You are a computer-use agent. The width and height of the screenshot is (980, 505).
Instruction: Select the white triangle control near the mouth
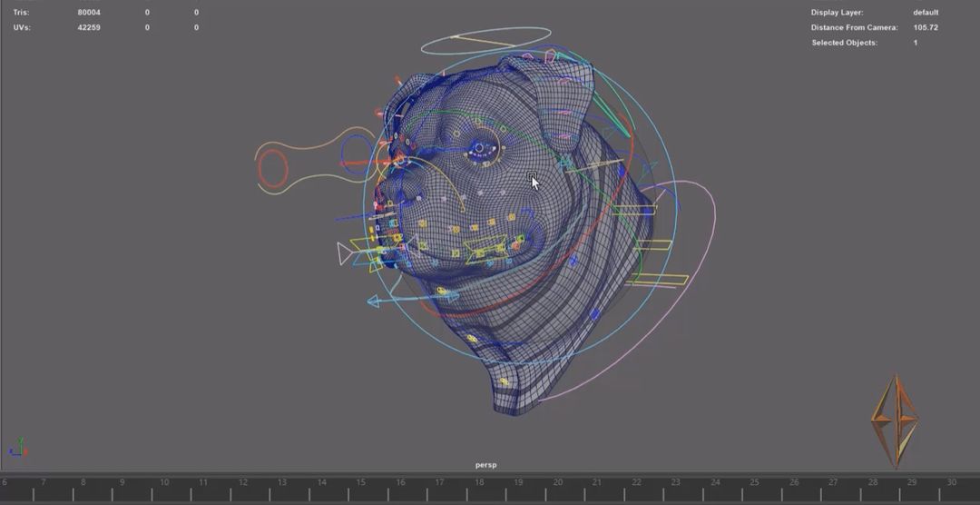(x=344, y=253)
